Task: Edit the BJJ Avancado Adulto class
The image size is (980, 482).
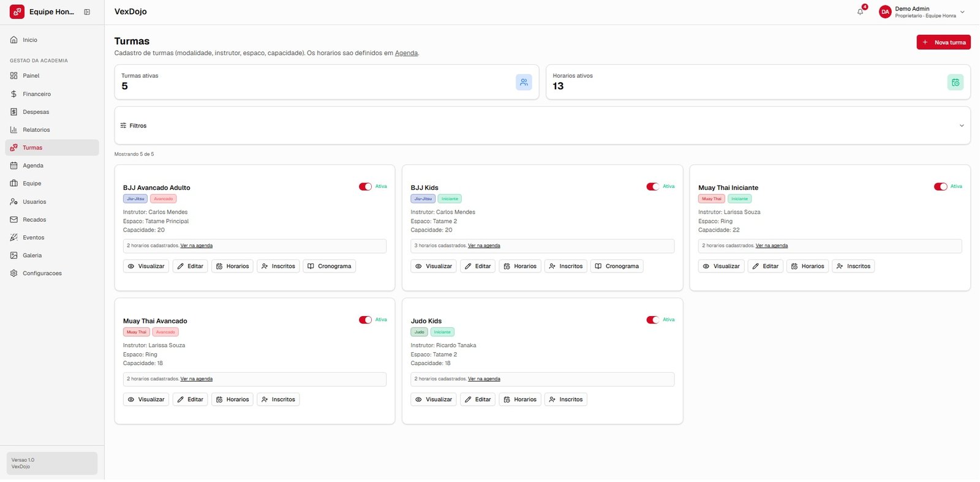Action: coord(190,266)
